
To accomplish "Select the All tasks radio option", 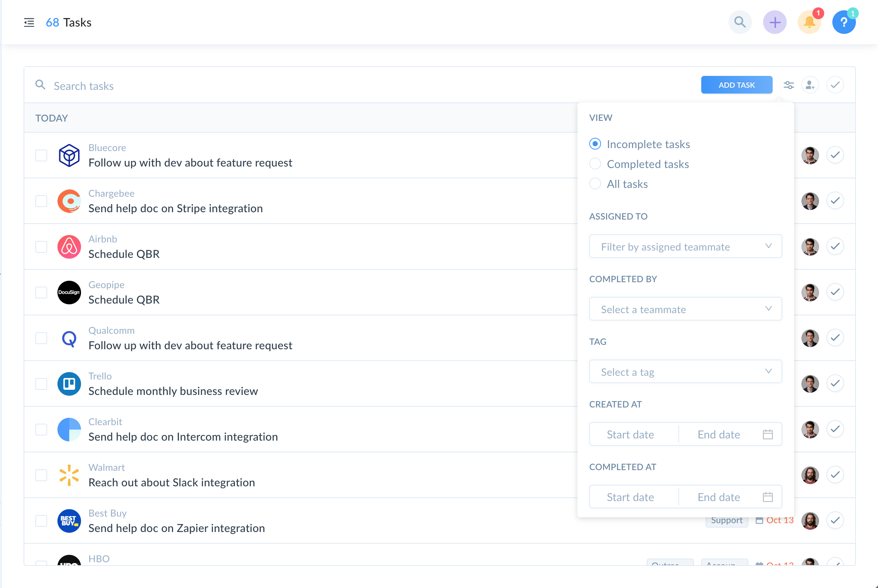I will (x=595, y=184).
